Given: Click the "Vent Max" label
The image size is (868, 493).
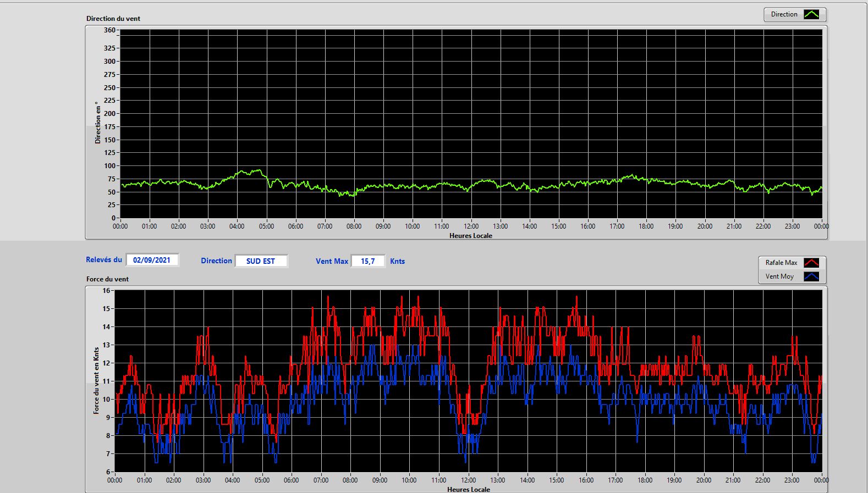Looking at the screenshot, I should (332, 262).
